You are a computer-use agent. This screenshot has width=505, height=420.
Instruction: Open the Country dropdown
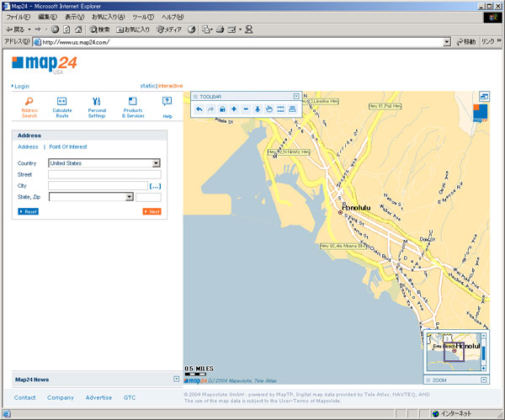pyautogui.click(x=156, y=163)
